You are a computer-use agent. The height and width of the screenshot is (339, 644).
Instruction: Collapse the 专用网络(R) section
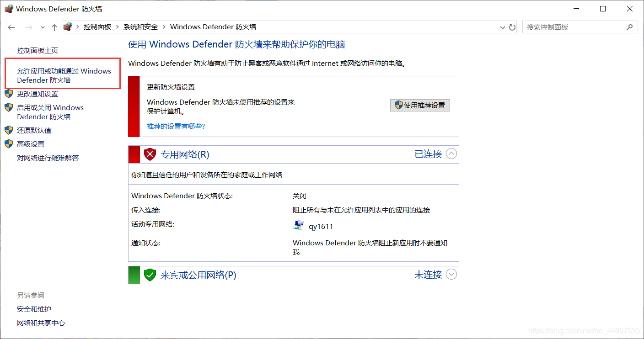pyautogui.click(x=451, y=154)
